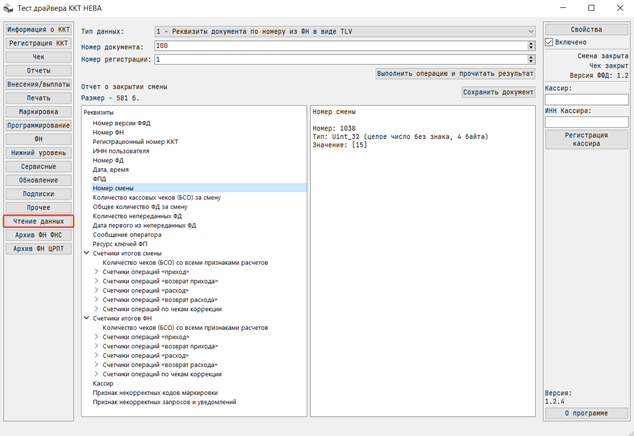Screen dimensions: 634x436
Task: Collapse the «Счетчики итогов ФН» tree node
Action: coord(87,318)
